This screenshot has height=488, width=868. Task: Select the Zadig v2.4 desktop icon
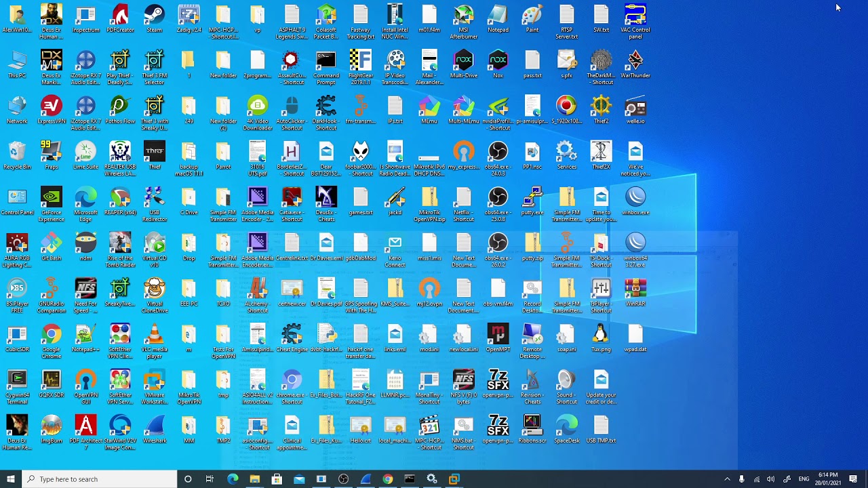[x=189, y=19]
